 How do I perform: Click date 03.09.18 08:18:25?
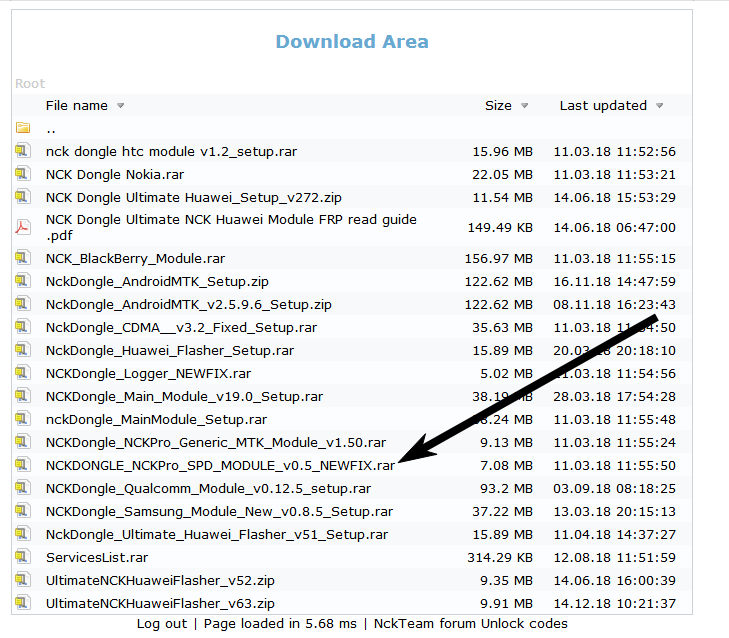click(614, 489)
